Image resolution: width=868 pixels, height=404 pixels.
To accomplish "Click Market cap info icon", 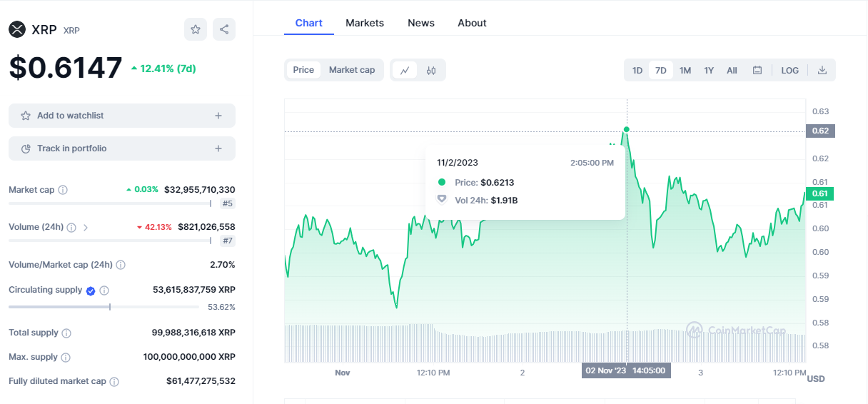I will (63, 190).
